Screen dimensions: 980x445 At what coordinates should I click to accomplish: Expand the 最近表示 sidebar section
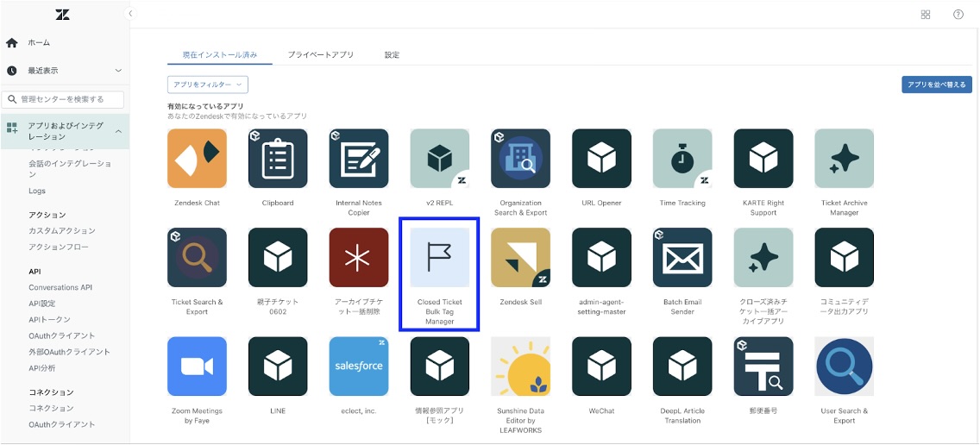pos(118,71)
